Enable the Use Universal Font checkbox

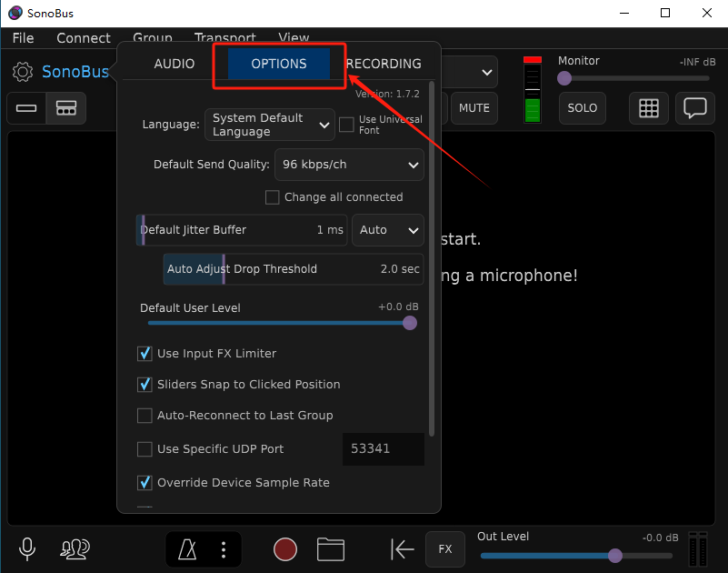click(346, 125)
